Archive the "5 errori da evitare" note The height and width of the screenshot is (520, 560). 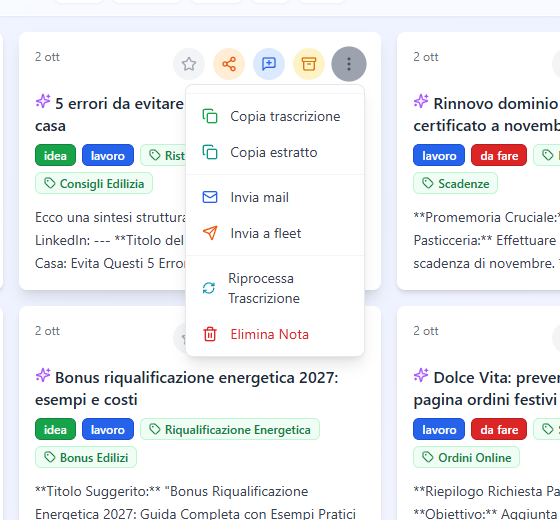pyautogui.click(x=309, y=64)
